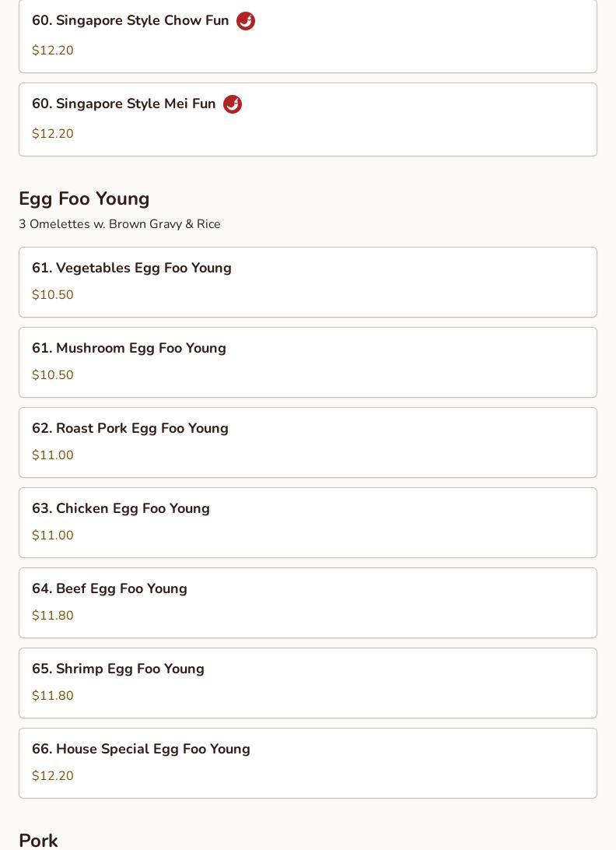Open Vegetables Egg Foo Young item
This screenshot has width=616, height=850.
point(132,269)
